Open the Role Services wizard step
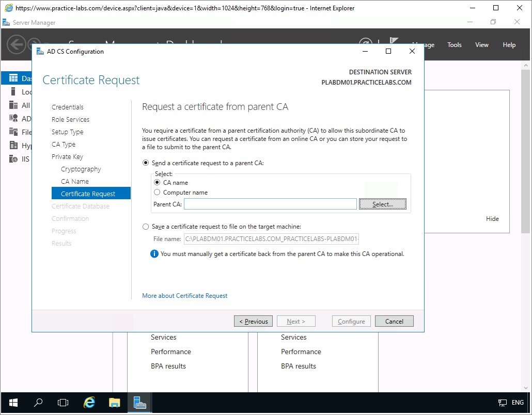 (x=70, y=119)
